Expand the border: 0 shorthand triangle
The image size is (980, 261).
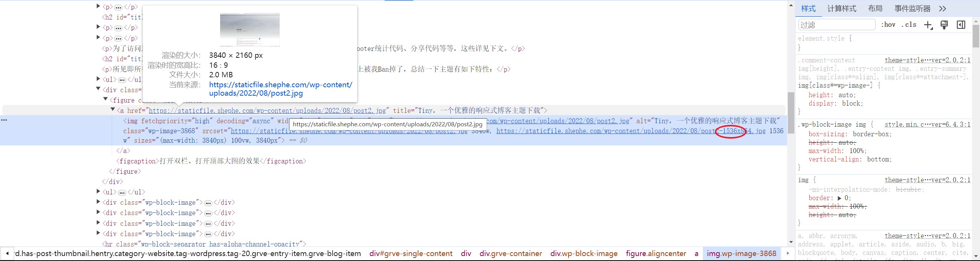pos(840,198)
